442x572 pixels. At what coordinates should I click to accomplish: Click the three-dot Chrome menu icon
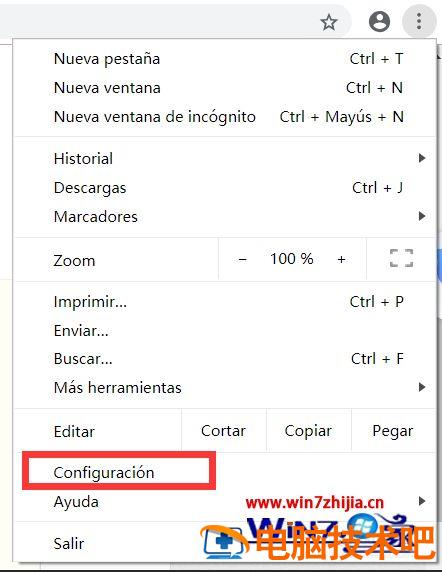tap(419, 21)
